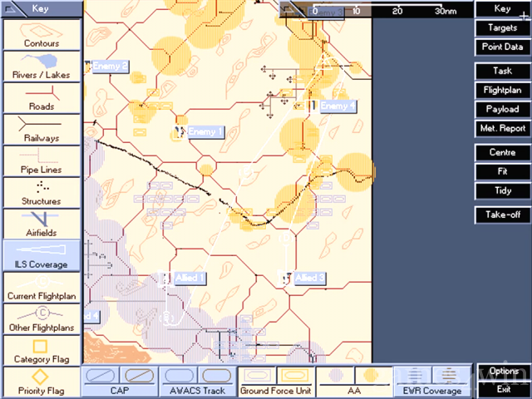The image size is (532, 399).
Task: Toggle the Contours layer in the key
Action: point(41,33)
